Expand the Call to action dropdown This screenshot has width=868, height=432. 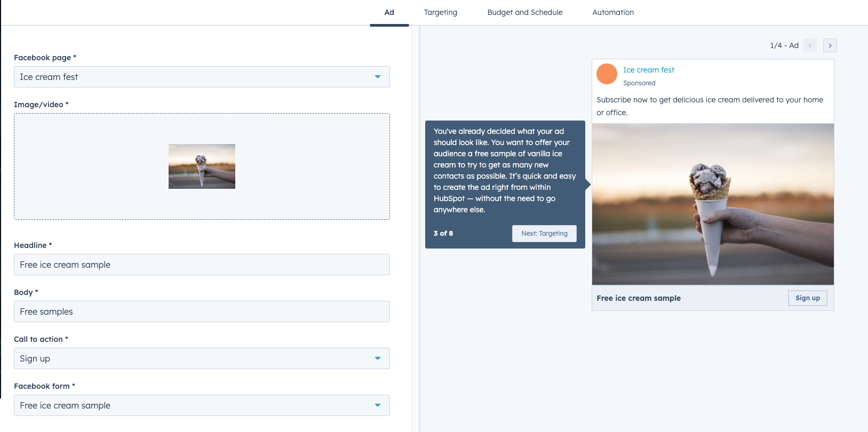[202, 358]
